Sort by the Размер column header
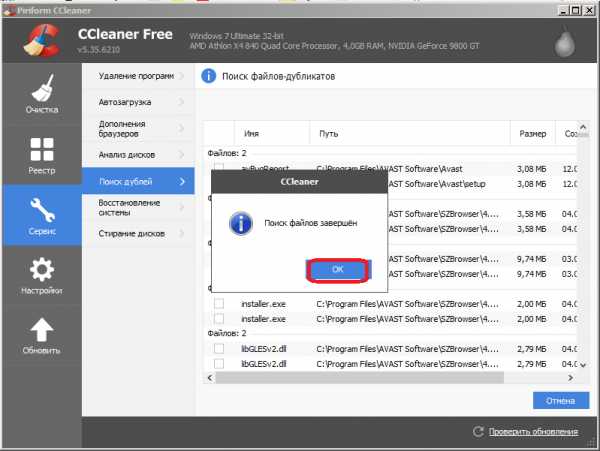 tap(533, 134)
